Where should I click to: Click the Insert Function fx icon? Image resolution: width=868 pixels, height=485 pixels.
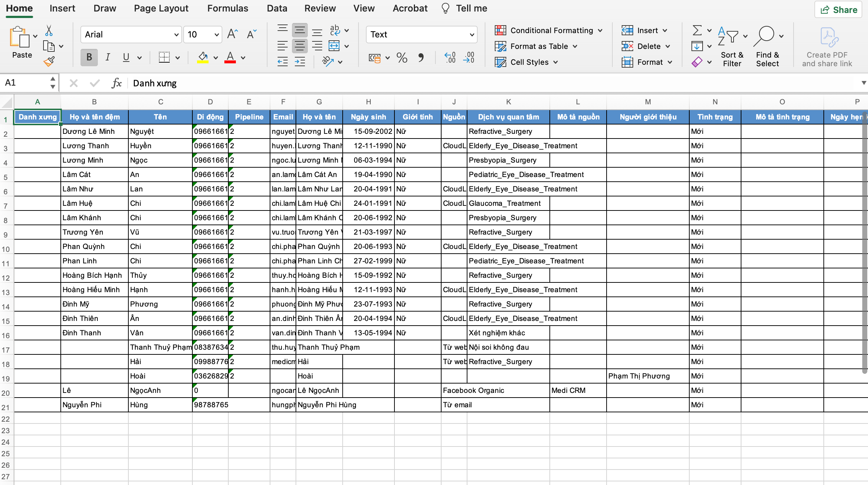point(116,83)
